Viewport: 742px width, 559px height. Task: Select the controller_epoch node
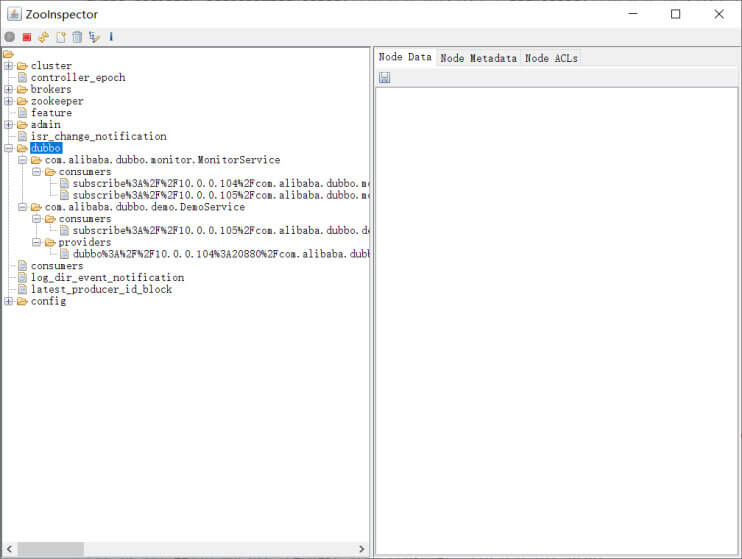pos(78,78)
